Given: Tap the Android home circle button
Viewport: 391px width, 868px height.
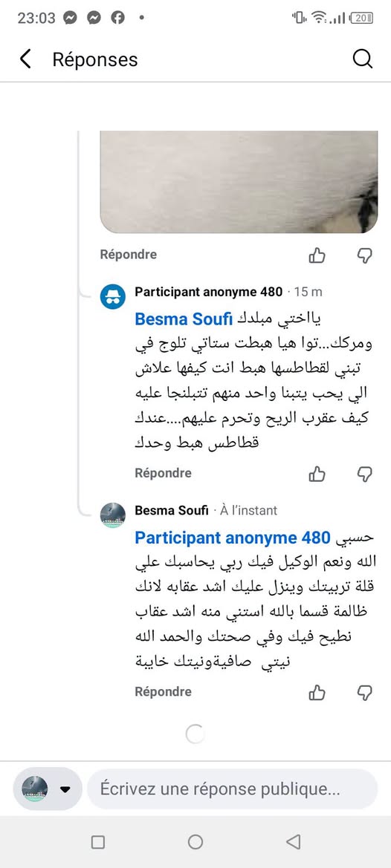Looking at the screenshot, I should pos(195,842).
